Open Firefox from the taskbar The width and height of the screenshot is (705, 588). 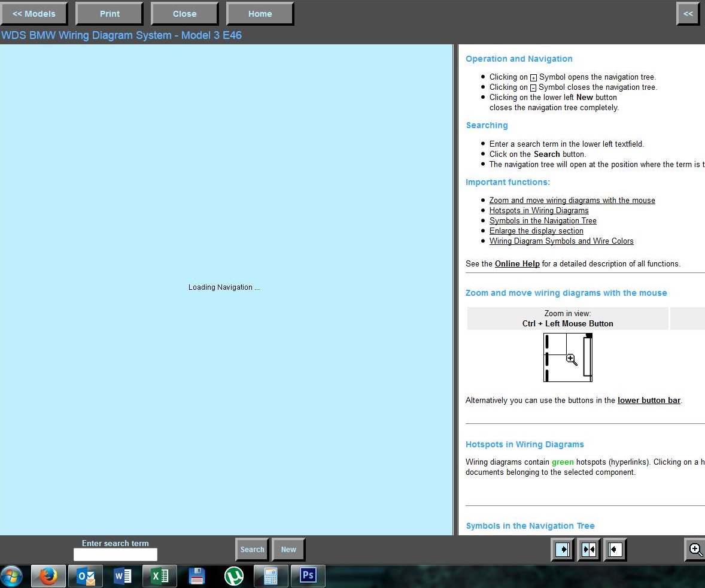pos(48,576)
